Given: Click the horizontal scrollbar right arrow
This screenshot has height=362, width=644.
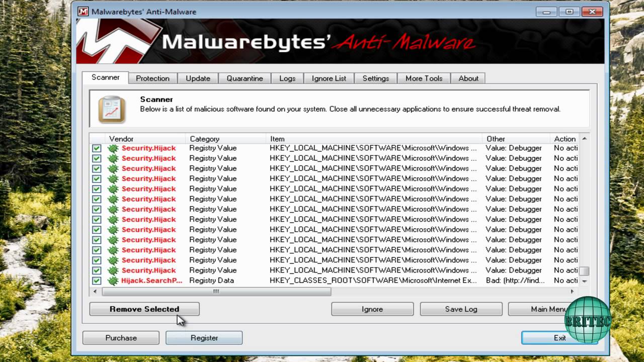Looking at the screenshot, I should (572, 292).
